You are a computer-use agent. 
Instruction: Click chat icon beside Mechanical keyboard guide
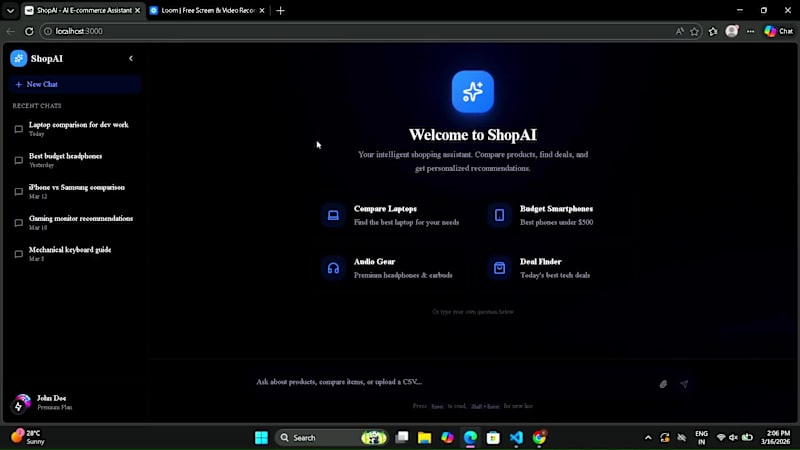19,254
